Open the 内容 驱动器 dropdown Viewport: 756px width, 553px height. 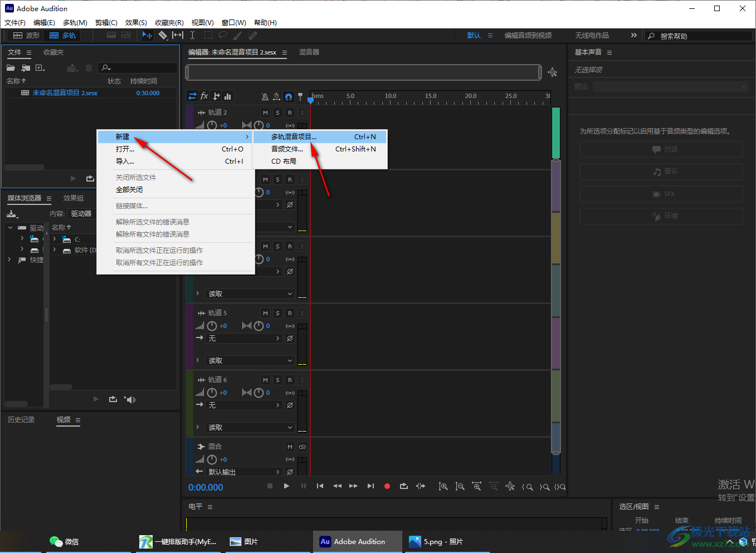click(x=81, y=214)
